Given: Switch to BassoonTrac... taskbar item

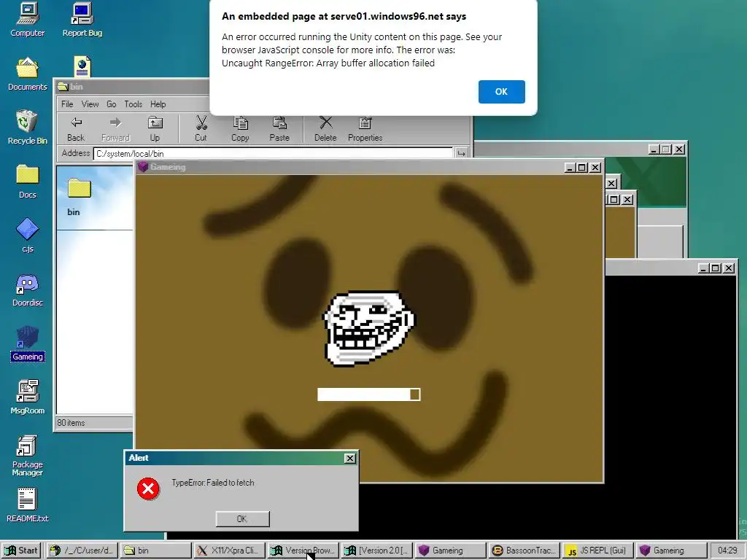Looking at the screenshot, I should pos(524,551).
